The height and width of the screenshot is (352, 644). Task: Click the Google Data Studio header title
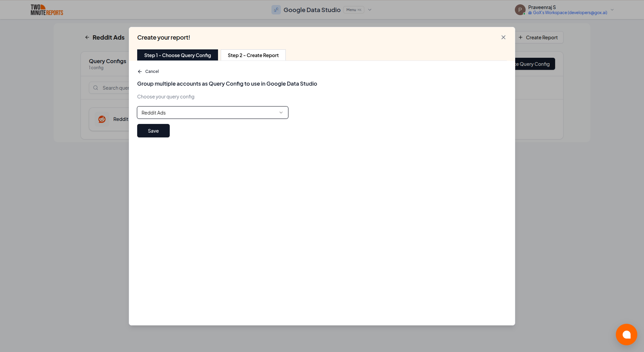(x=312, y=10)
